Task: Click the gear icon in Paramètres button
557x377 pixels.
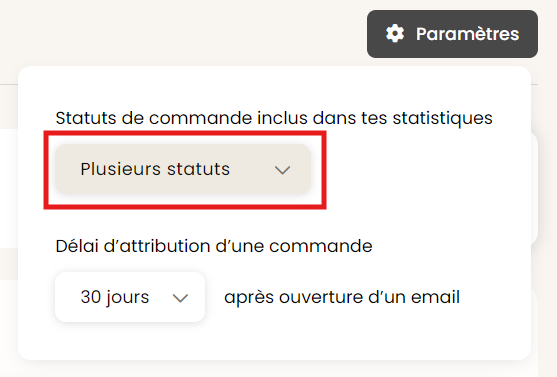Action: click(x=395, y=34)
